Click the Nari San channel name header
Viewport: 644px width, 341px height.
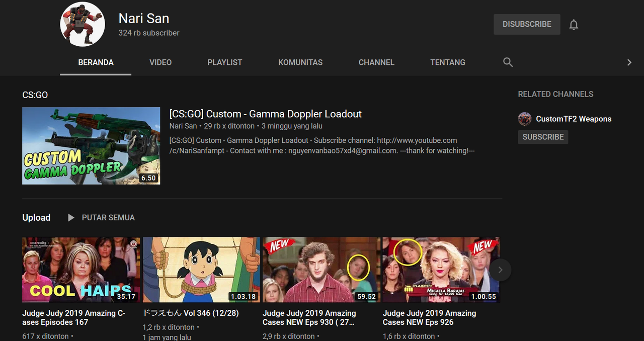coord(144,19)
